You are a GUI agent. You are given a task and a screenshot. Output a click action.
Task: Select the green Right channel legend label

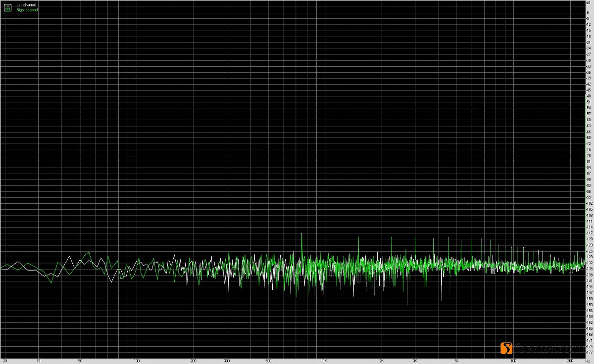pos(27,9)
